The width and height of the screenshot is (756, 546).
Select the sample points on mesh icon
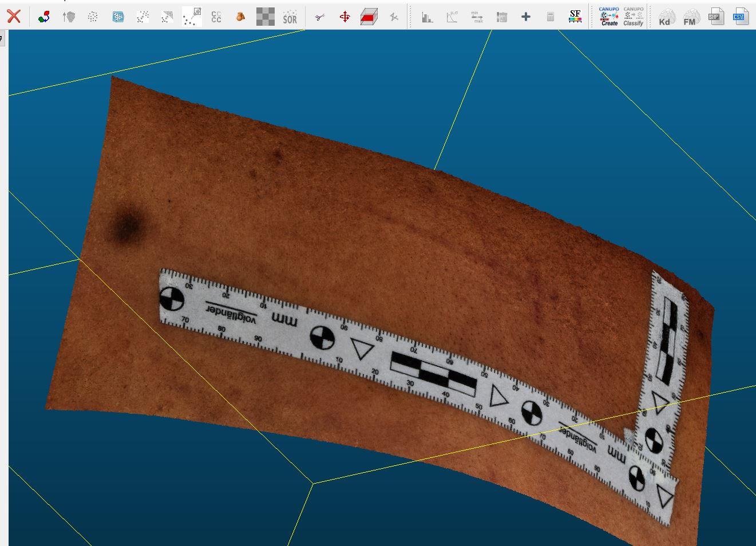[x=118, y=17]
